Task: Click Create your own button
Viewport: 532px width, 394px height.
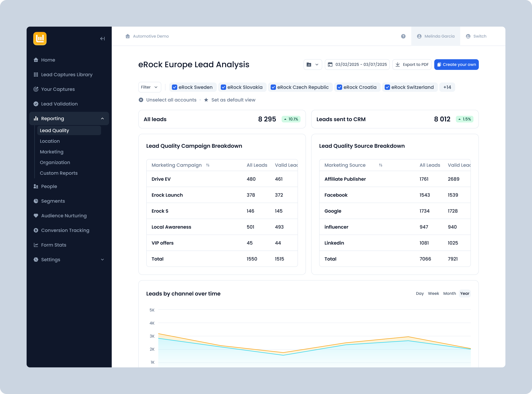Action: click(x=456, y=65)
